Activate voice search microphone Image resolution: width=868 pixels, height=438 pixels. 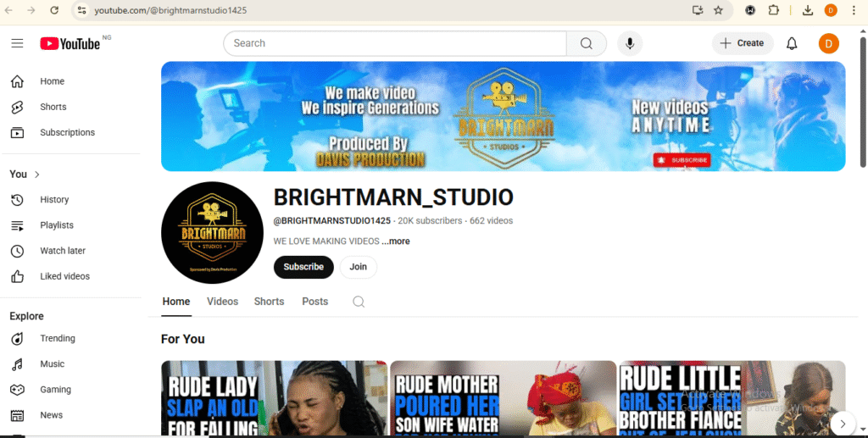pos(630,43)
